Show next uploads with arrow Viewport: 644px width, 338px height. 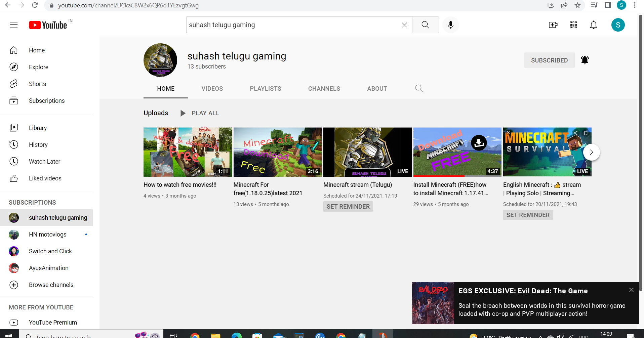(592, 152)
